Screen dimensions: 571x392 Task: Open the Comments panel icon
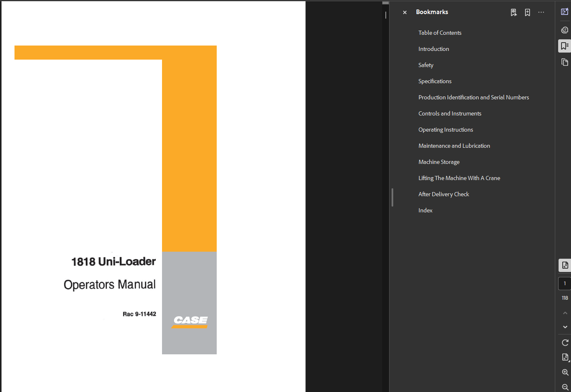coord(564,30)
